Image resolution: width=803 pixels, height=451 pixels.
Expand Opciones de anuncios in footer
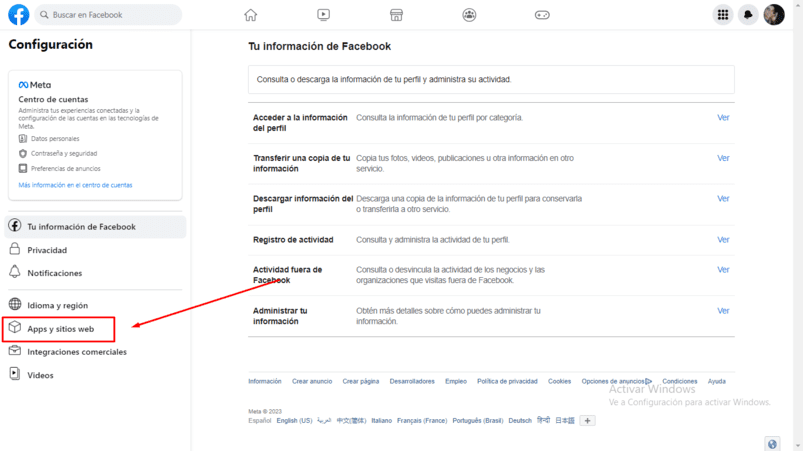coord(616,381)
